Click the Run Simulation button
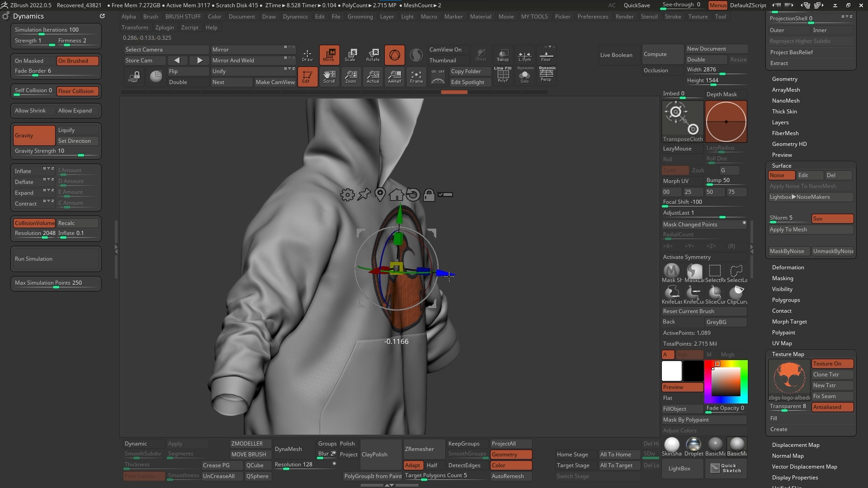The image size is (868, 488). [x=56, y=258]
